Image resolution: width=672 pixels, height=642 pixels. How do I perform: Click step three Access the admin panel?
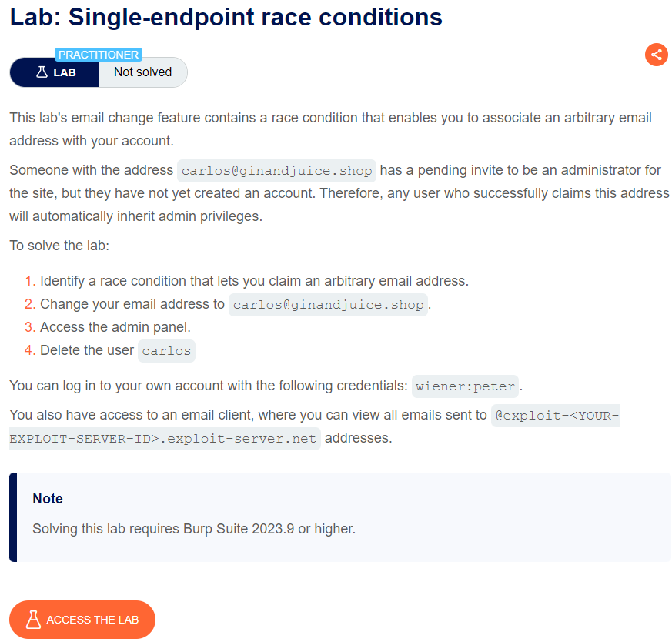[115, 327]
